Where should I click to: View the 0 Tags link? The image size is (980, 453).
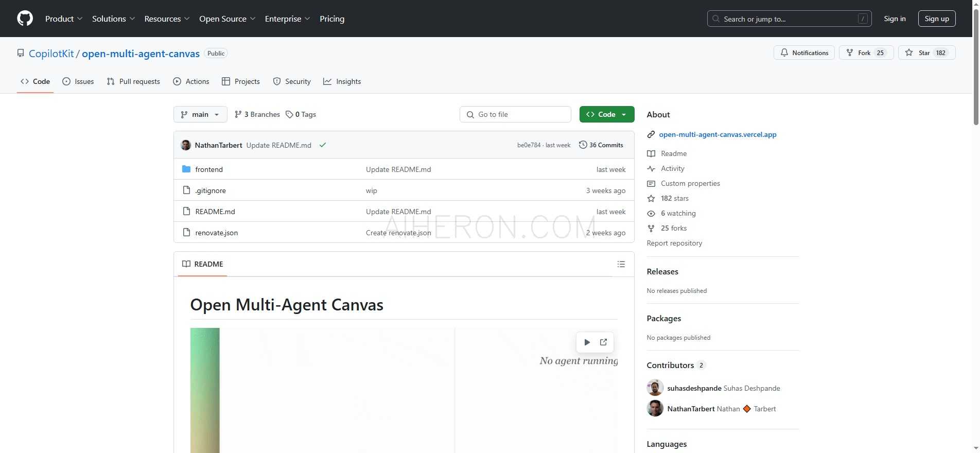point(301,114)
